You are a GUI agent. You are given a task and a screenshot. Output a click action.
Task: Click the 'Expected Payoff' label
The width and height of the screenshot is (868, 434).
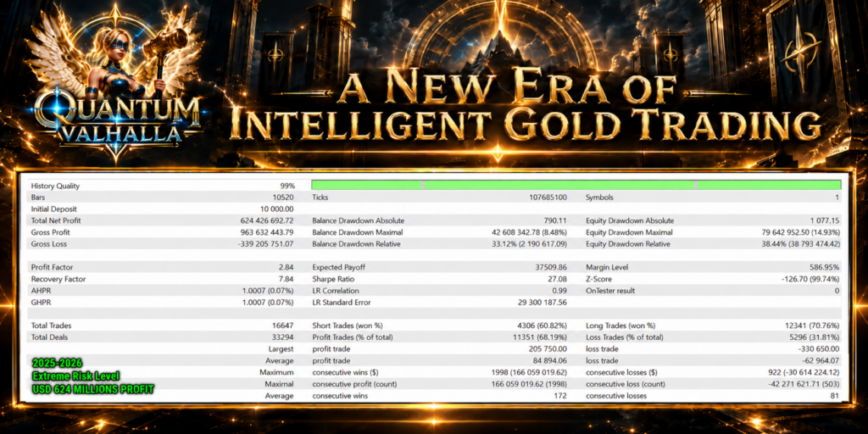coord(338,267)
